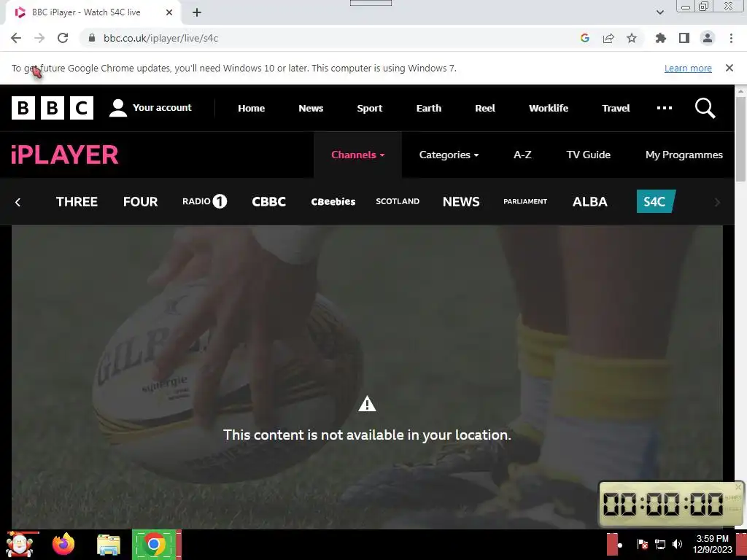Open Action Center flag tray icon
This screenshot has width=747, height=560.
[642, 544]
